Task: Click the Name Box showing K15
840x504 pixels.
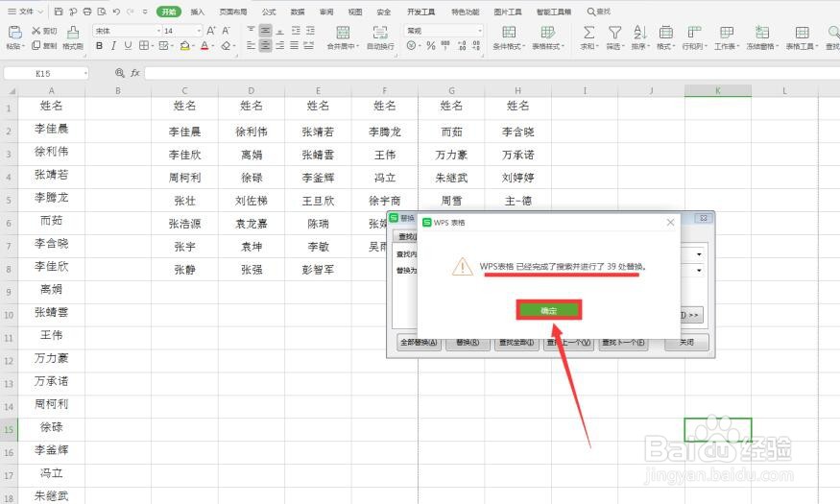Action: pos(46,73)
